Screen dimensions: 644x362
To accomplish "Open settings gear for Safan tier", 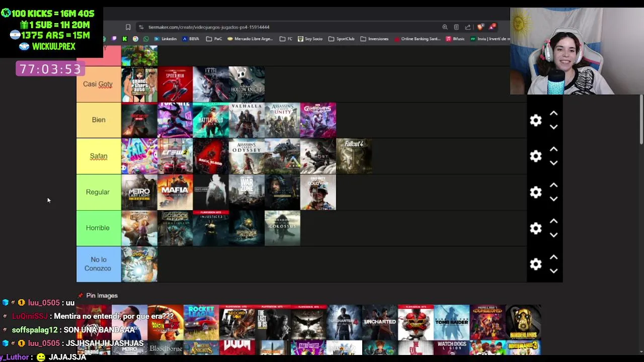I will click(536, 156).
